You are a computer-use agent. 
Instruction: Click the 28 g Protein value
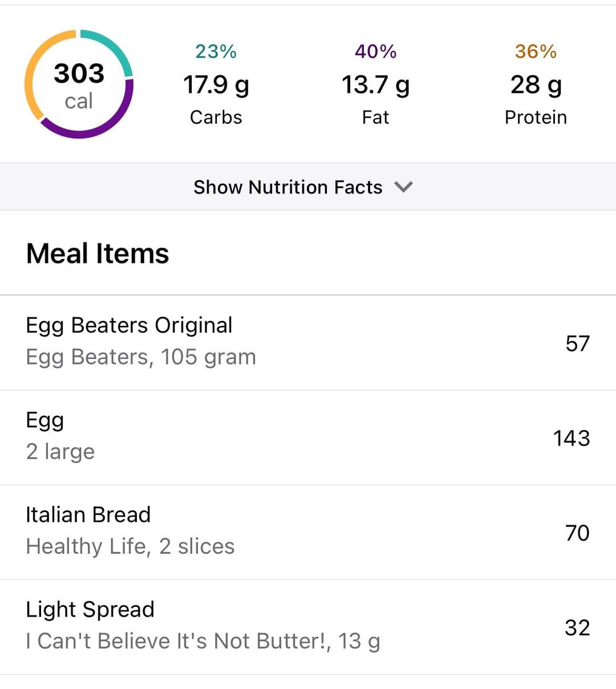(536, 85)
